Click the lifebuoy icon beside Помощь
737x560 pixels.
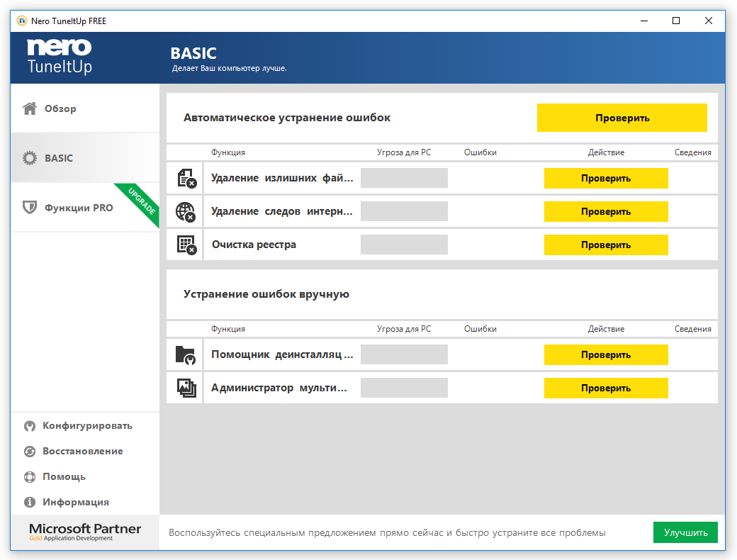(x=30, y=477)
